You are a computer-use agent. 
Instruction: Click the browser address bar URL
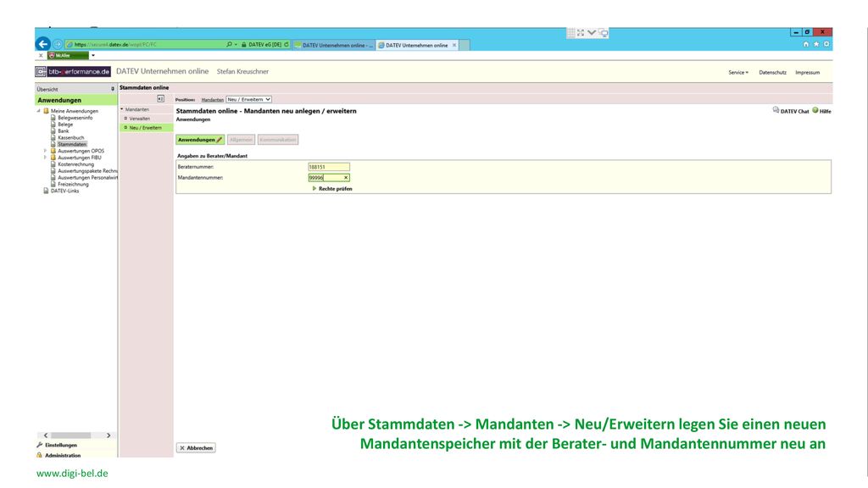click(115, 44)
